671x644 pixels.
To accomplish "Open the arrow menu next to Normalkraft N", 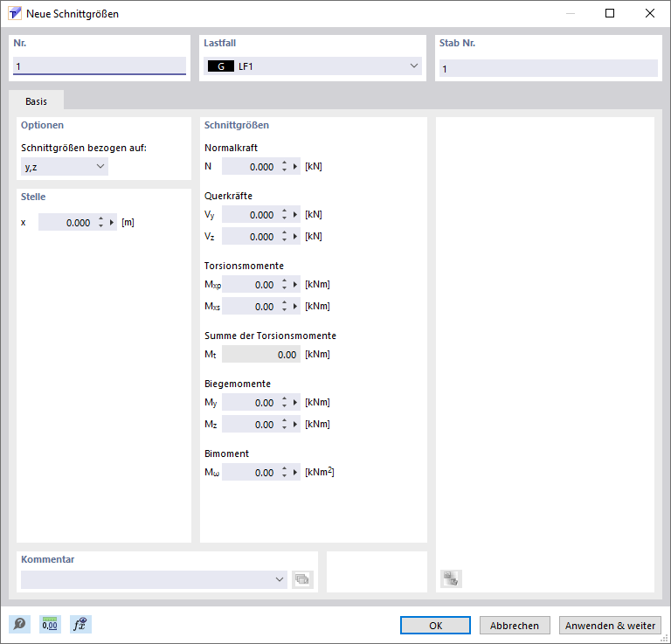I will [x=295, y=166].
